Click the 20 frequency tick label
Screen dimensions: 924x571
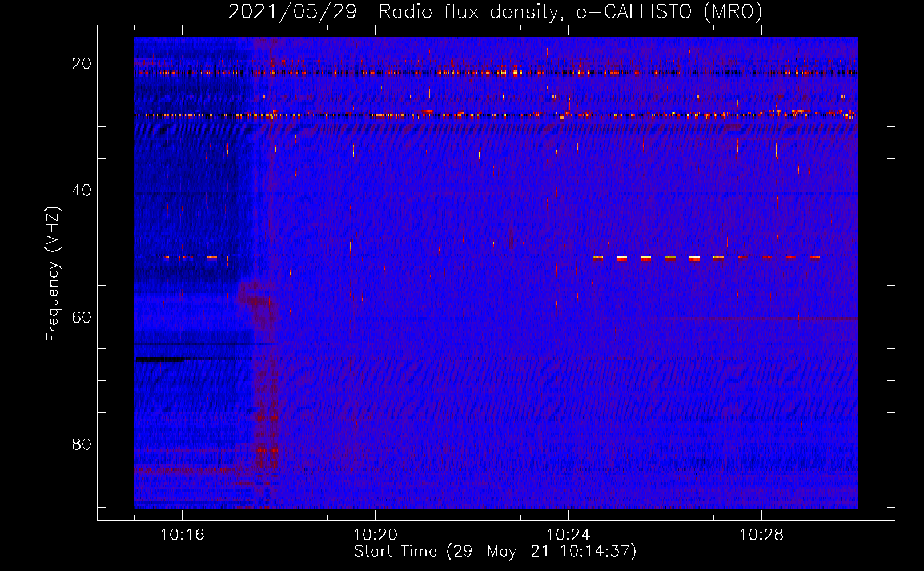point(82,63)
